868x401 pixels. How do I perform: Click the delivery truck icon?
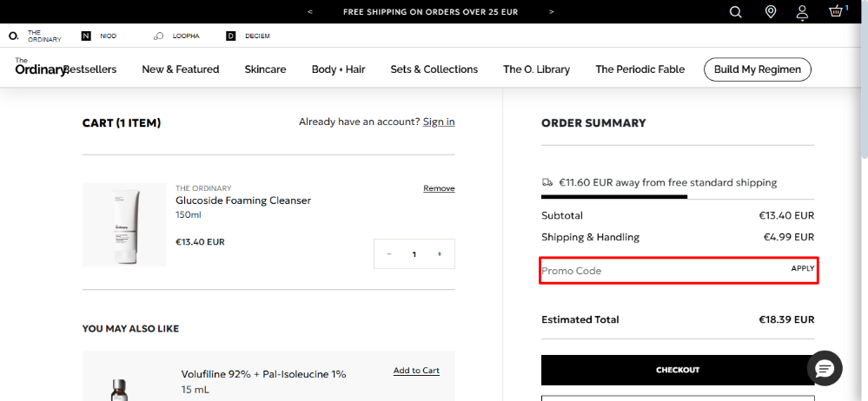[x=547, y=182]
